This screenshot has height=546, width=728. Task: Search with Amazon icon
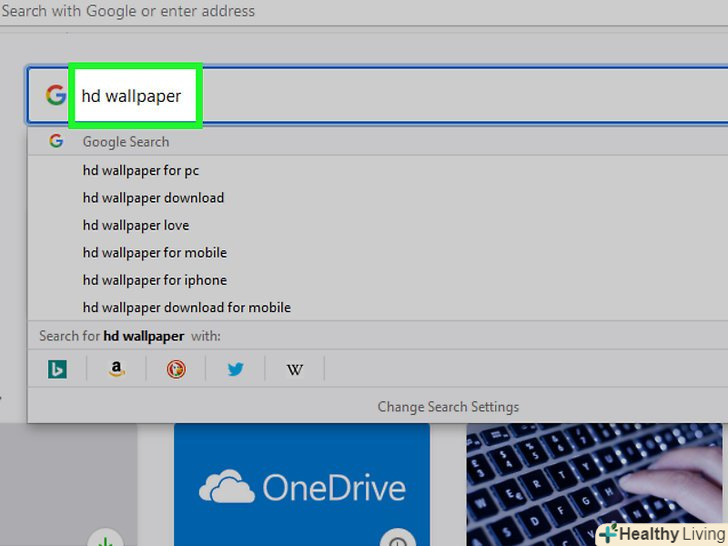click(x=117, y=369)
